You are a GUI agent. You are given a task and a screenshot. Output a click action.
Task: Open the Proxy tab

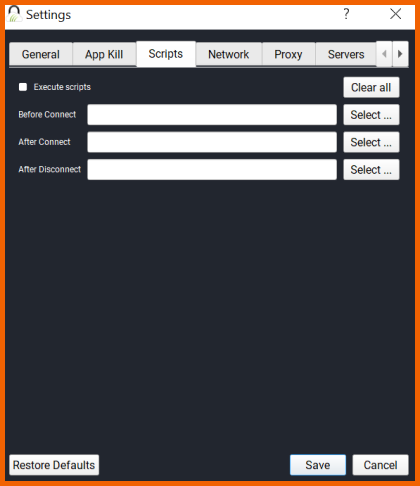tap(288, 54)
